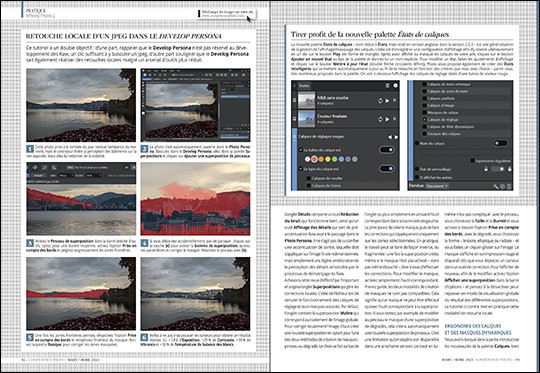Open the States panel hamburger menu
This screenshot has height=373, width=540.
click(387, 85)
